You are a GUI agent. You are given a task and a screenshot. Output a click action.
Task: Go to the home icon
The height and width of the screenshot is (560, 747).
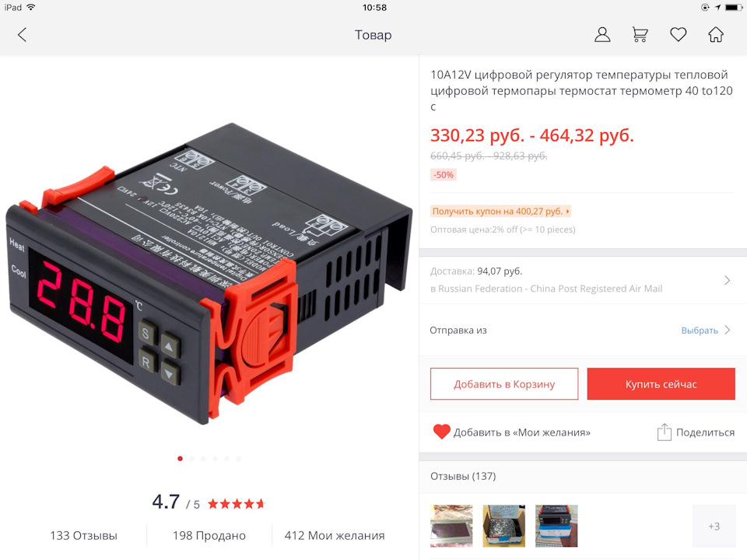pos(716,35)
